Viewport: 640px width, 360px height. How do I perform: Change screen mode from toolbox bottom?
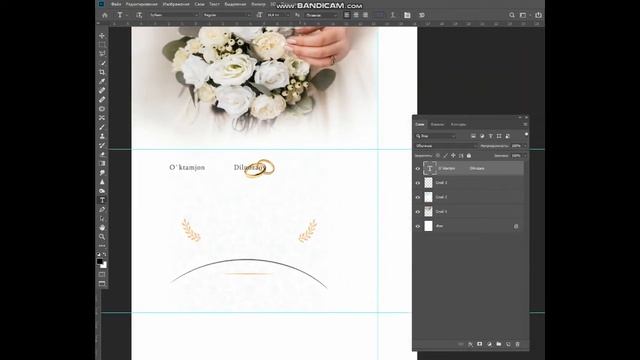102,284
